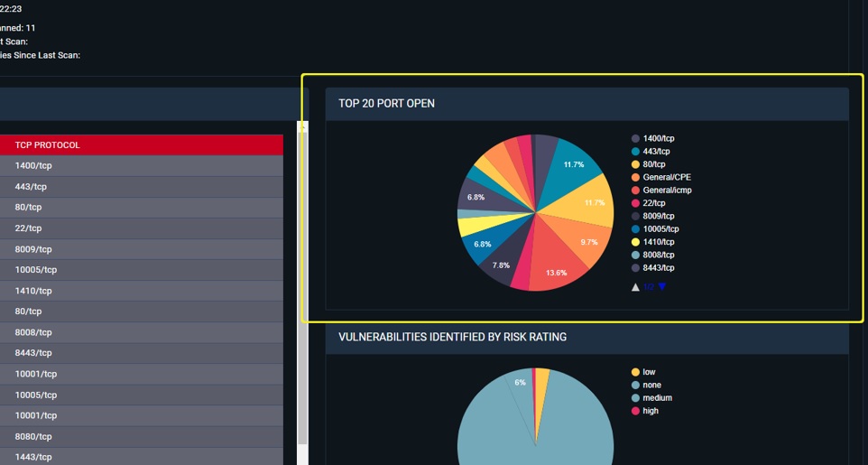Image resolution: width=868 pixels, height=465 pixels.
Task: Toggle the 22/tcp legend entry in port chart
Action: click(x=649, y=203)
